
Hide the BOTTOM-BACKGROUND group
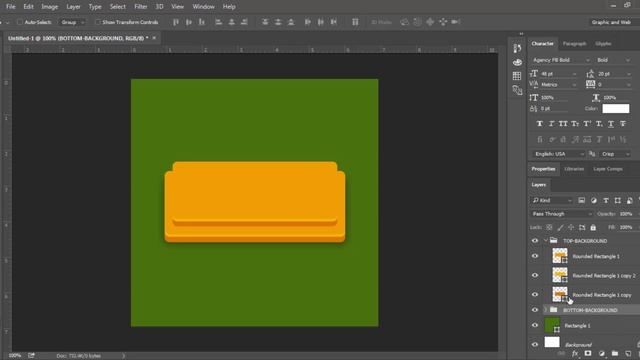535,310
